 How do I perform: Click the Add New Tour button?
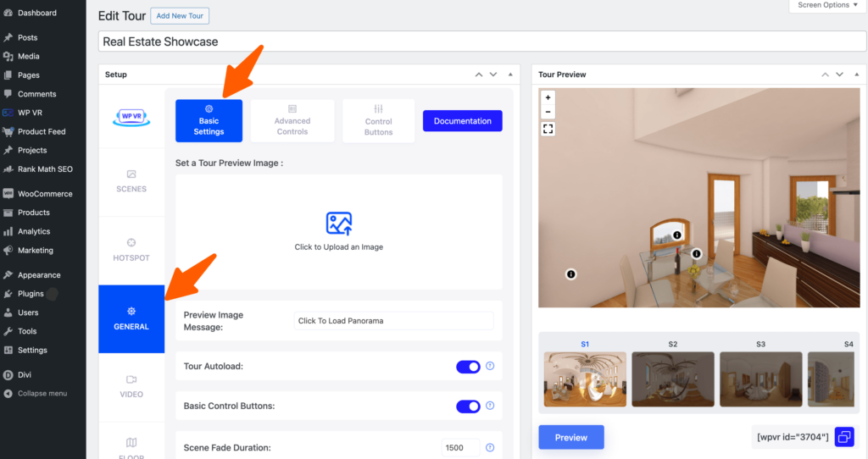[x=180, y=15]
